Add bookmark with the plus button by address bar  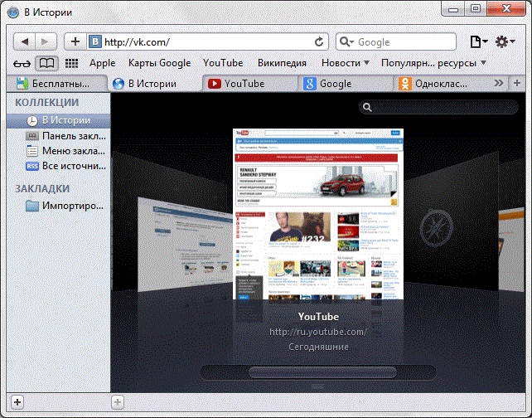pos(75,41)
